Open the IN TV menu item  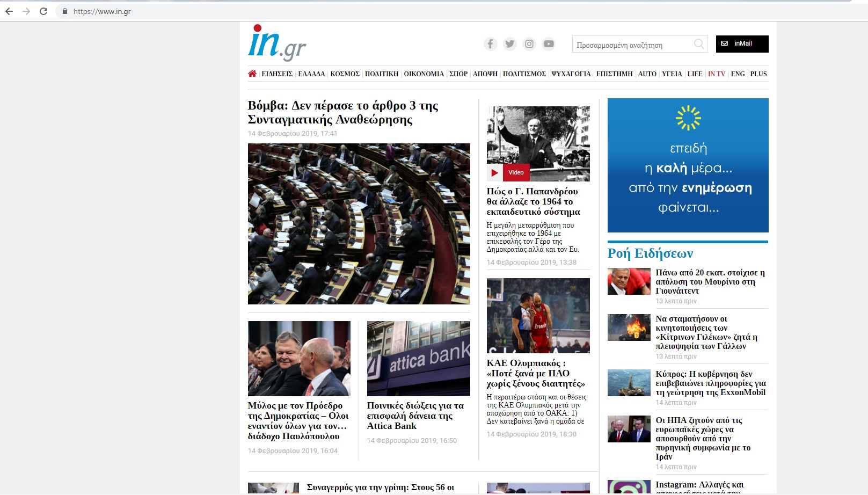coord(717,74)
